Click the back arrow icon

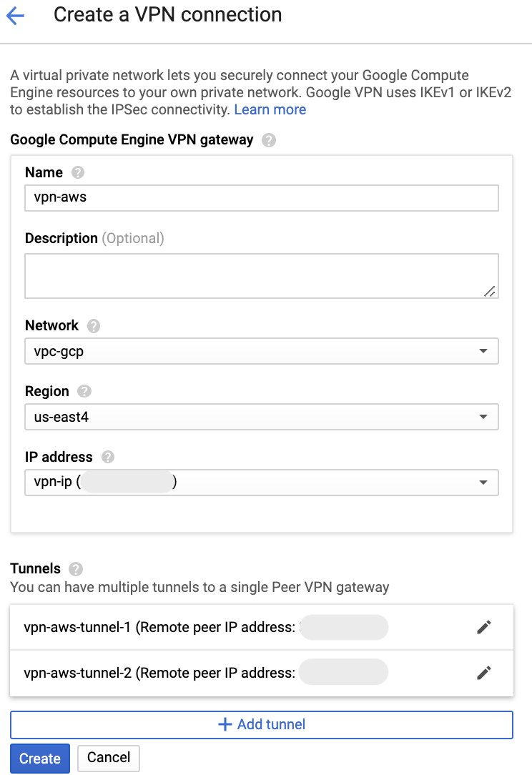15,15
